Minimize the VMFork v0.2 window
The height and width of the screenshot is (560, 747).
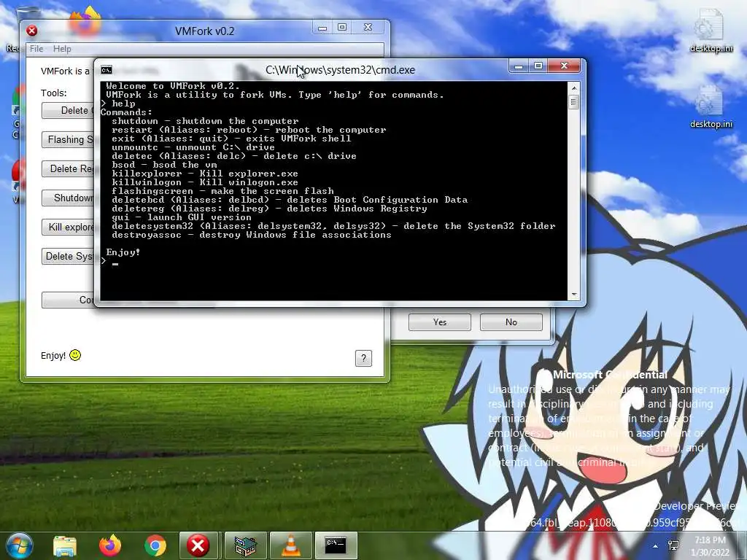point(322,28)
